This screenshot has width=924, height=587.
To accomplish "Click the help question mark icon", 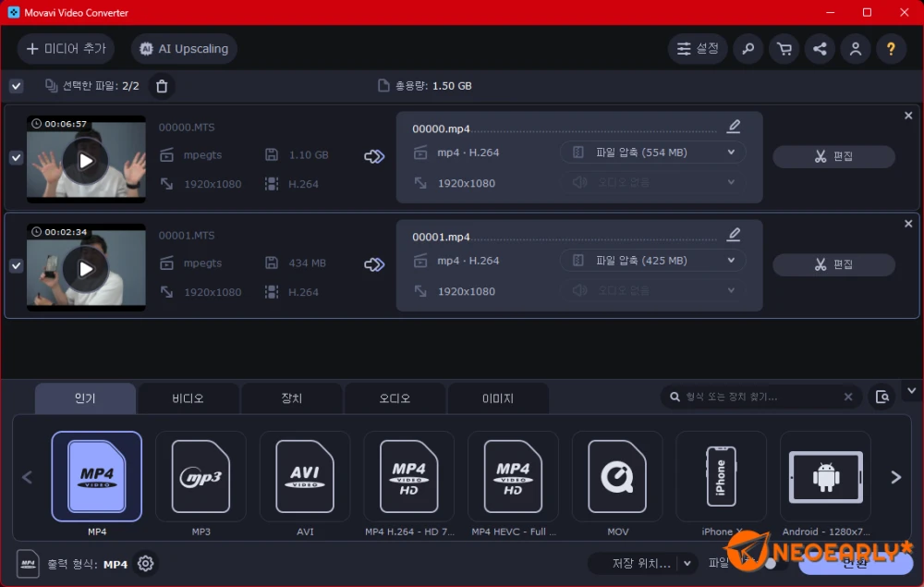I will pyautogui.click(x=891, y=48).
